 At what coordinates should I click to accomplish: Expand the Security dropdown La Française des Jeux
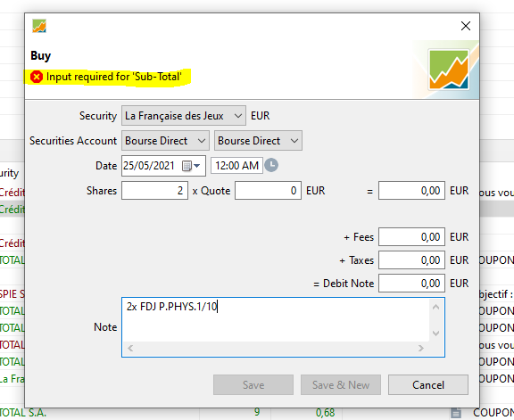(x=184, y=116)
